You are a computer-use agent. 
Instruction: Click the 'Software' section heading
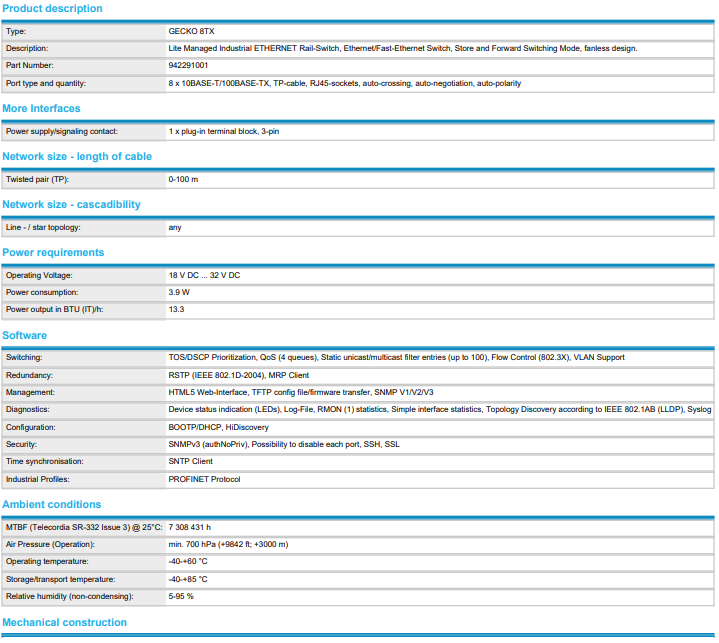click(x=25, y=336)
